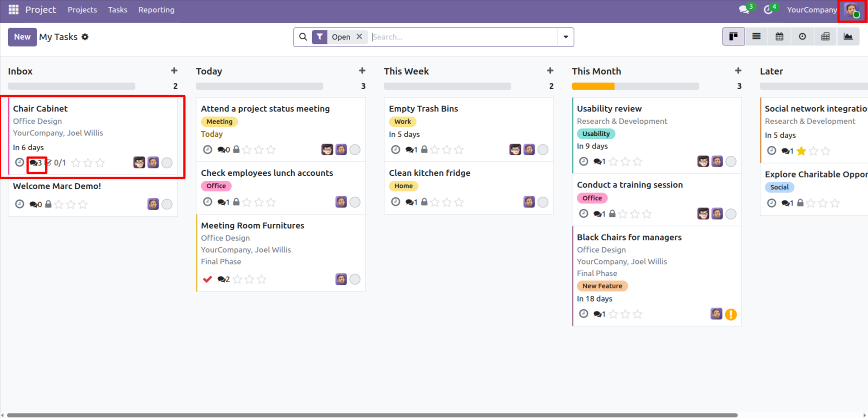Open the conversations messages icon
Screen dimensions: 868x418
(x=744, y=10)
